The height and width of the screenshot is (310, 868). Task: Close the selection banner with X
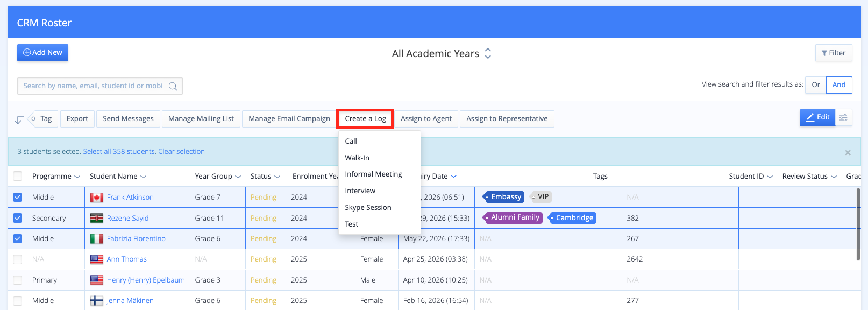848,153
